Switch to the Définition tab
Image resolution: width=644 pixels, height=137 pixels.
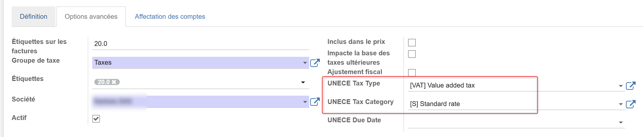34,16
